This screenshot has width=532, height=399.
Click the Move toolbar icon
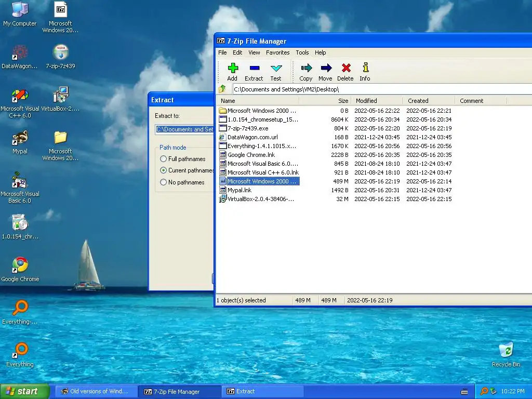[325, 72]
